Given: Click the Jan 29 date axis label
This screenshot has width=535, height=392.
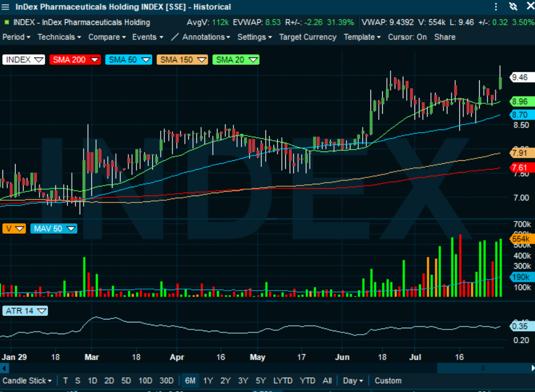Looking at the screenshot, I should click(14, 357).
